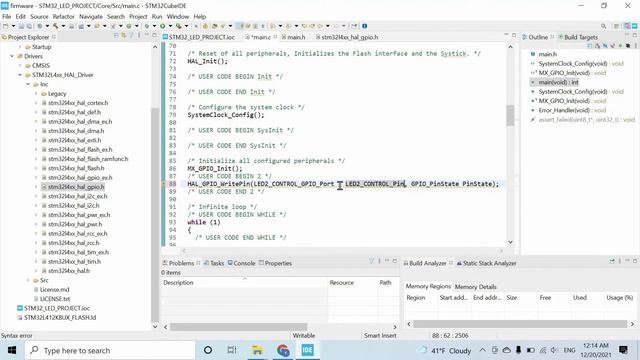Image resolution: width=640 pixels, height=360 pixels.
Task: Switch to Memory Details tab
Action: 476,287
